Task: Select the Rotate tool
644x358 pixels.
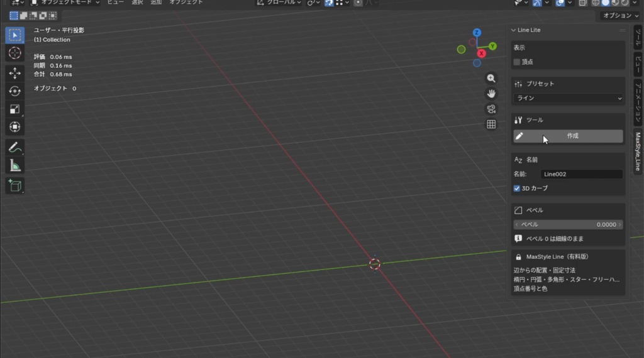Action: 15,91
